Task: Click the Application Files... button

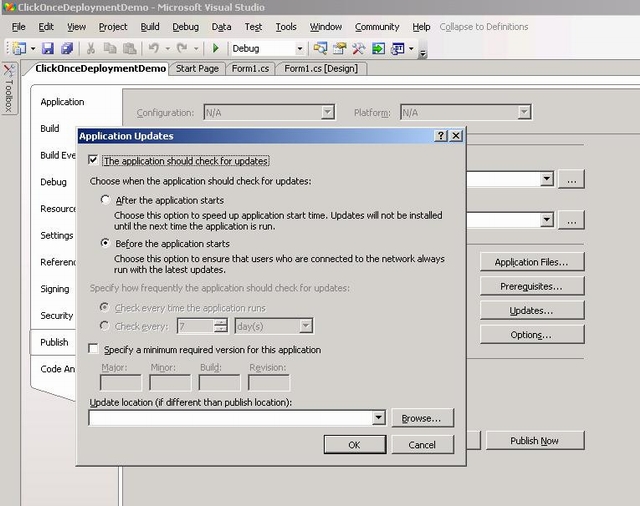Action: [x=532, y=262]
